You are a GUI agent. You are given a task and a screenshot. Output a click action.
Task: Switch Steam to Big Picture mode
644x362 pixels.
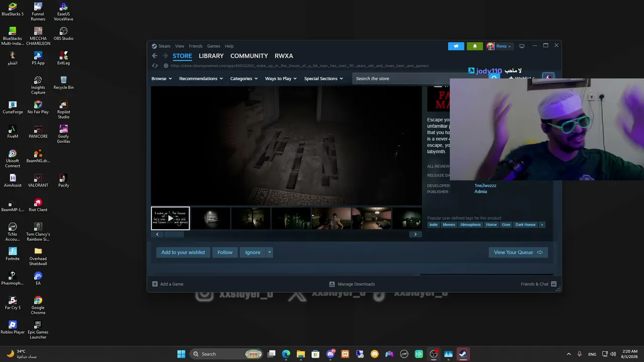coord(522,46)
